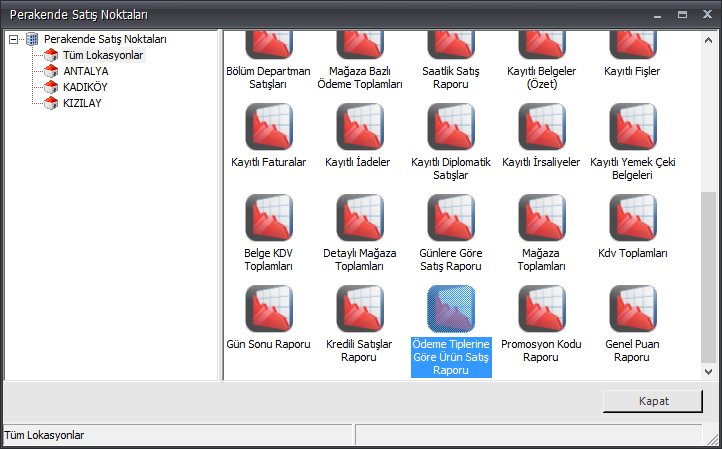Open the Belge KDV Toplamları icon
722x449 pixels.
coord(269,218)
